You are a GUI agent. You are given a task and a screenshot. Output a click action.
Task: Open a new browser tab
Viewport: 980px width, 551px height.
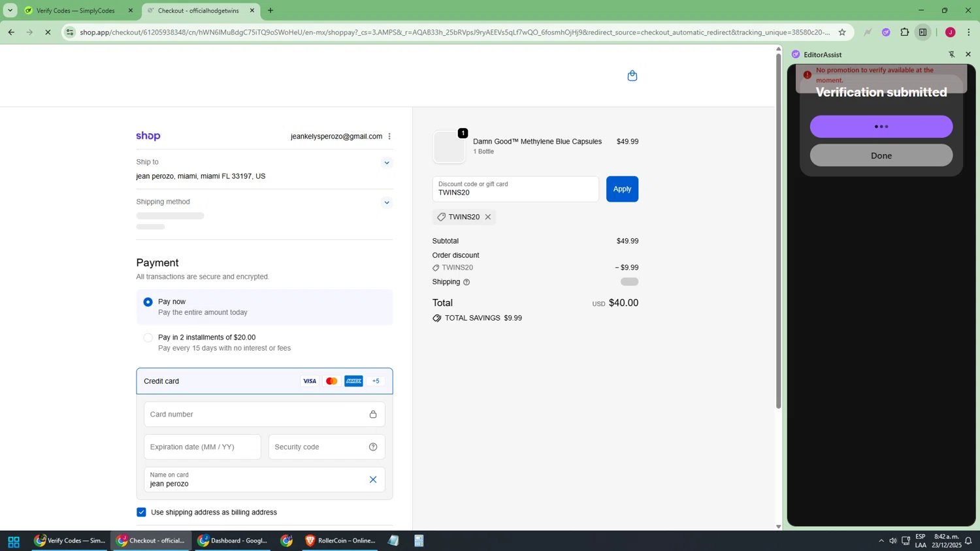click(x=270, y=10)
